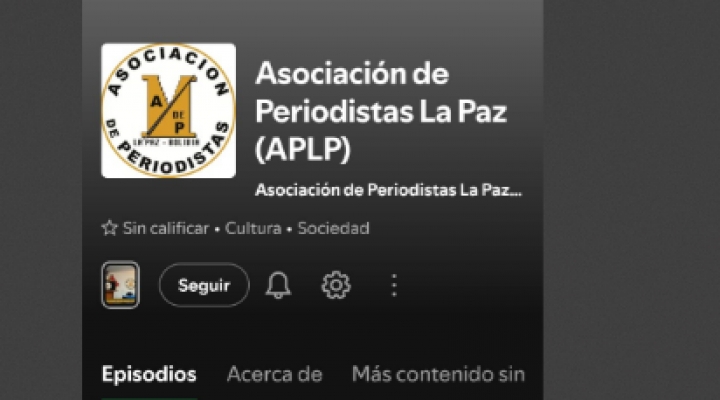Expand the vertical ellipsis dropdown menu
The height and width of the screenshot is (400, 720).
tap(394, 285)
